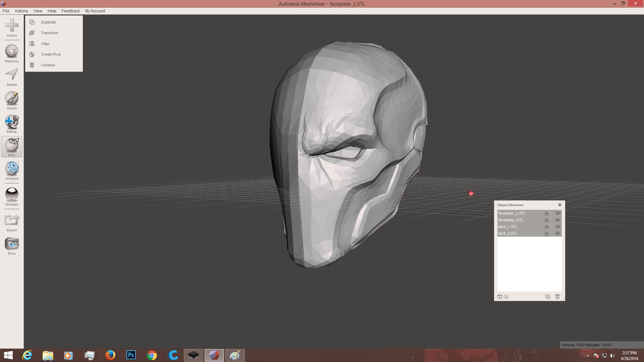
Task: Launch Internet Explorer from the taskbar
Action: point(27,355)
